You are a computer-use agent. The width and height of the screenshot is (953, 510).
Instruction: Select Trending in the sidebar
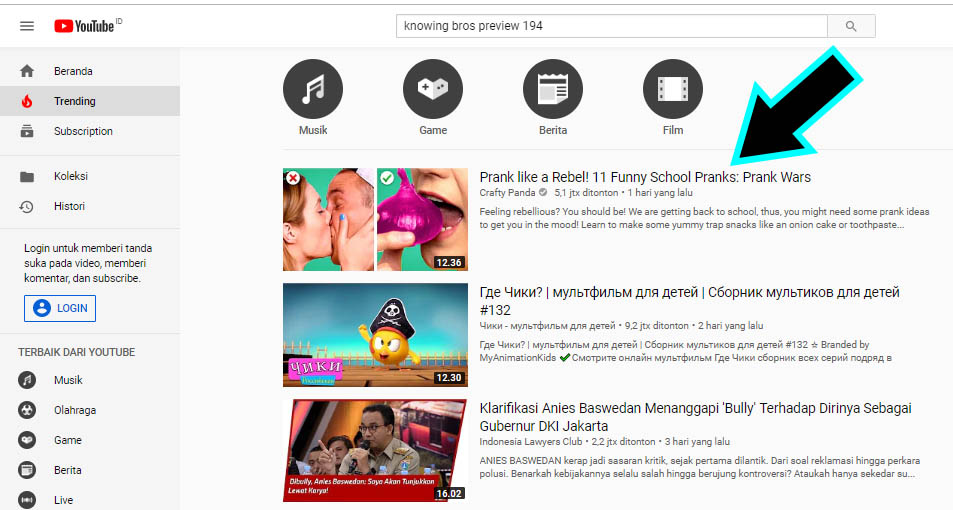point(90,101)
